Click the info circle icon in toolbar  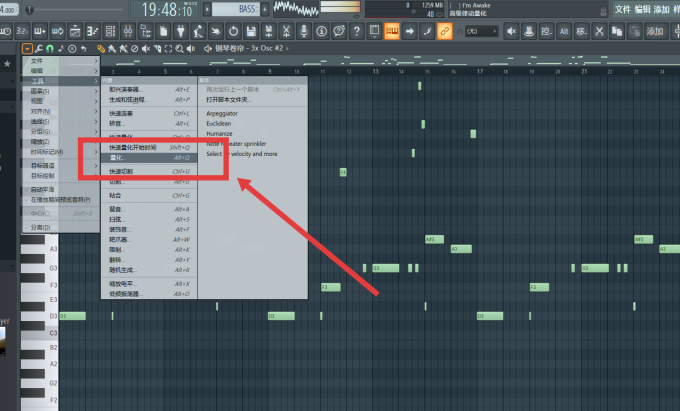(x=321, y=31)
